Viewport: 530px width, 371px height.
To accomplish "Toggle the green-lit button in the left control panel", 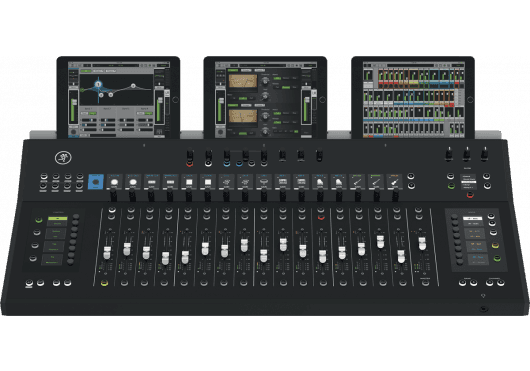I will pos(39,220).
